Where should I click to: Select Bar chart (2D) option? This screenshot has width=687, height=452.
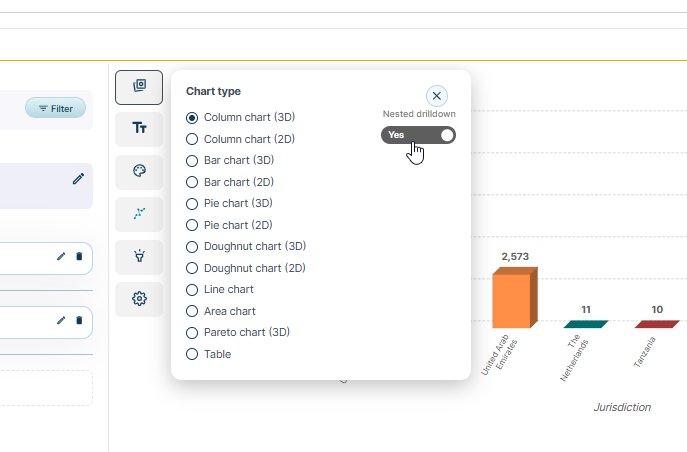tap(192, 182)
